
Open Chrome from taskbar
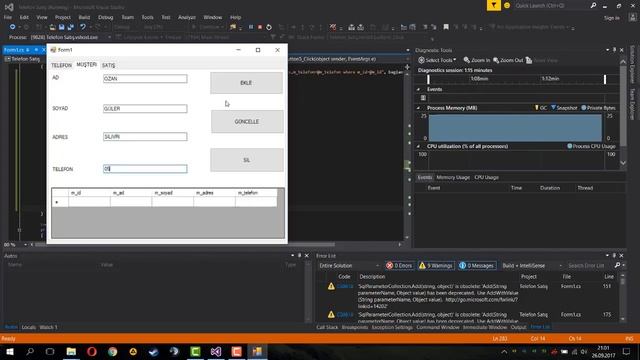click(113, 351)
